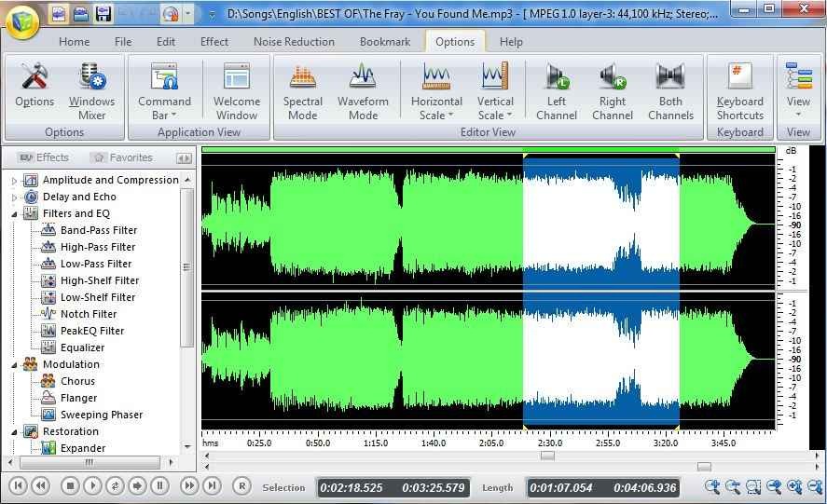Open the Welcome Window
The width and height of the screenshot is (827, 504).
coord(237,91)
